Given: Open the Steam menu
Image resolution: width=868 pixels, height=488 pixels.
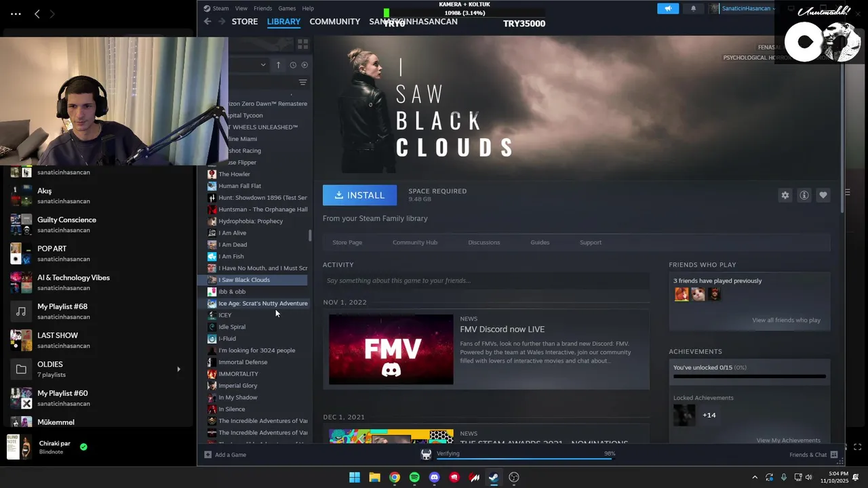Looking at the screenshot, I should coord(220,8).
